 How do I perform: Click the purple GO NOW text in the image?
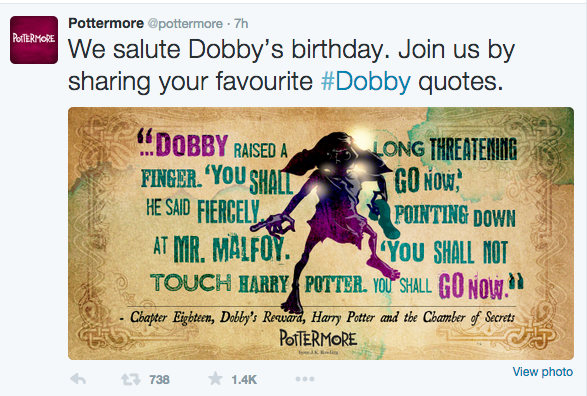click(474, 286)
